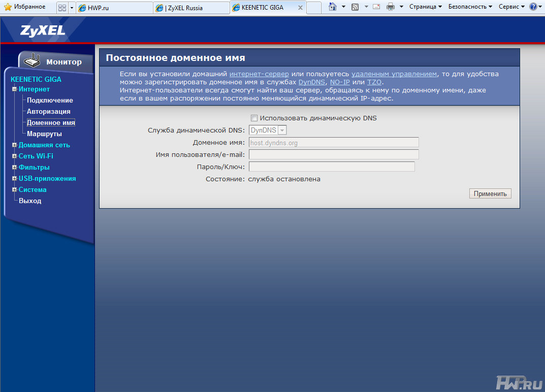Viewport: 545px width, 392px height.
Task: Open the tab list dropdown beside Quick Tabs
Action: click(72, 8)
